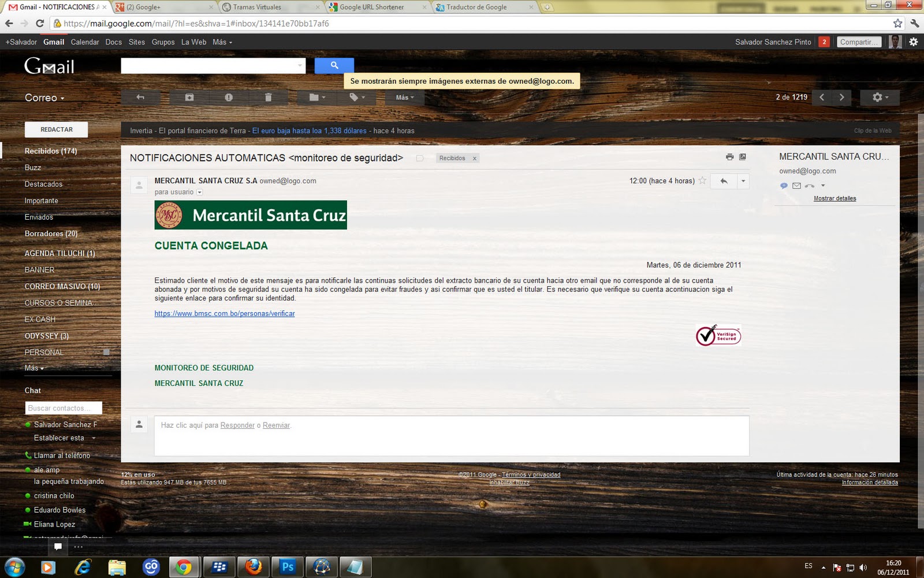Open Más dropdown in the Google bar
Image resolution: width=924 pixels, height=578 pixels.
[222, 42]
